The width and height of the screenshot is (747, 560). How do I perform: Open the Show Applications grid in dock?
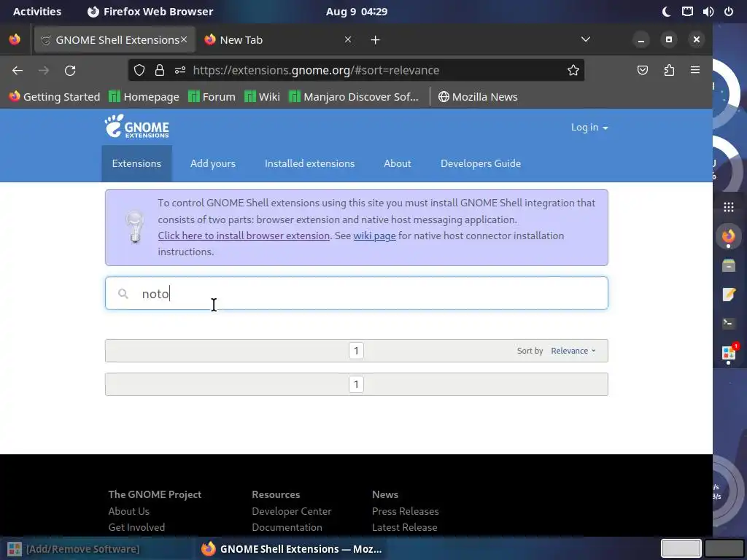pyautogui.click(x=729, y=207)
